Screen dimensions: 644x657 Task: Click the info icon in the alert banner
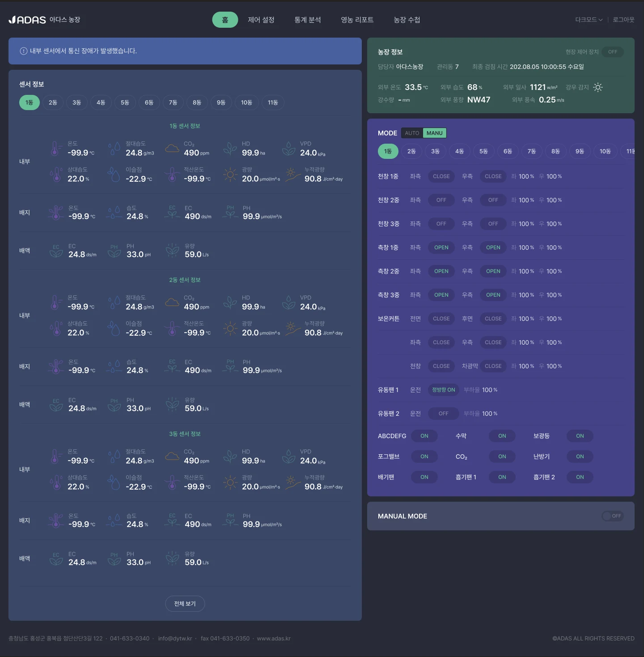pyautogui.click(x=24, y=51)
